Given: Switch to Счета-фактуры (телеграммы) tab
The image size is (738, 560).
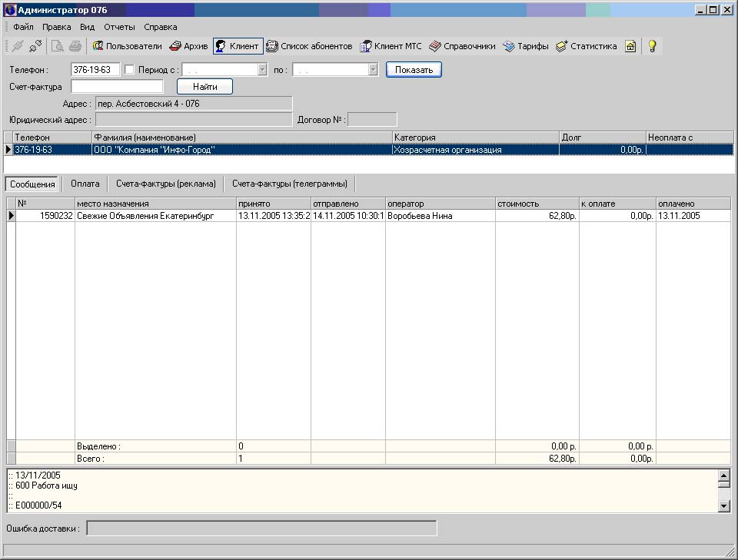Looking at the screenshot, I should 290,184.
